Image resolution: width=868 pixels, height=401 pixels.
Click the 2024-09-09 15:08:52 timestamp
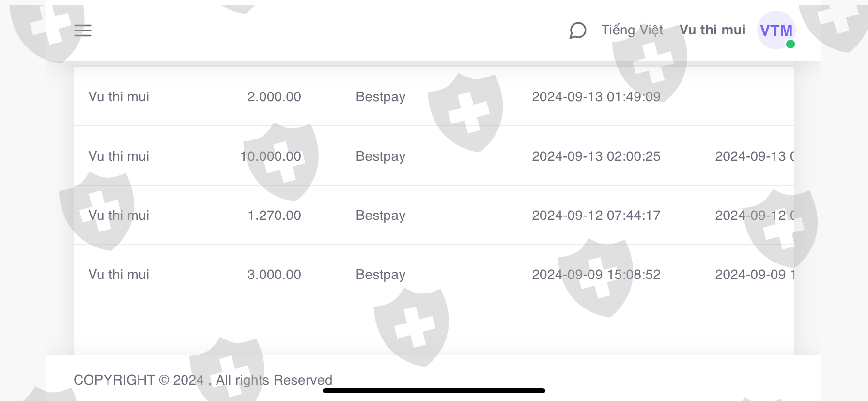click(x=596, y=275)
